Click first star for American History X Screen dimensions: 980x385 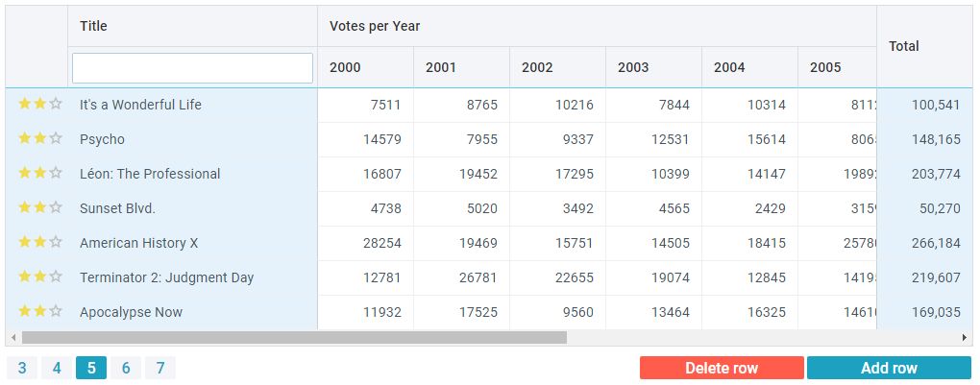pos(24,243)
